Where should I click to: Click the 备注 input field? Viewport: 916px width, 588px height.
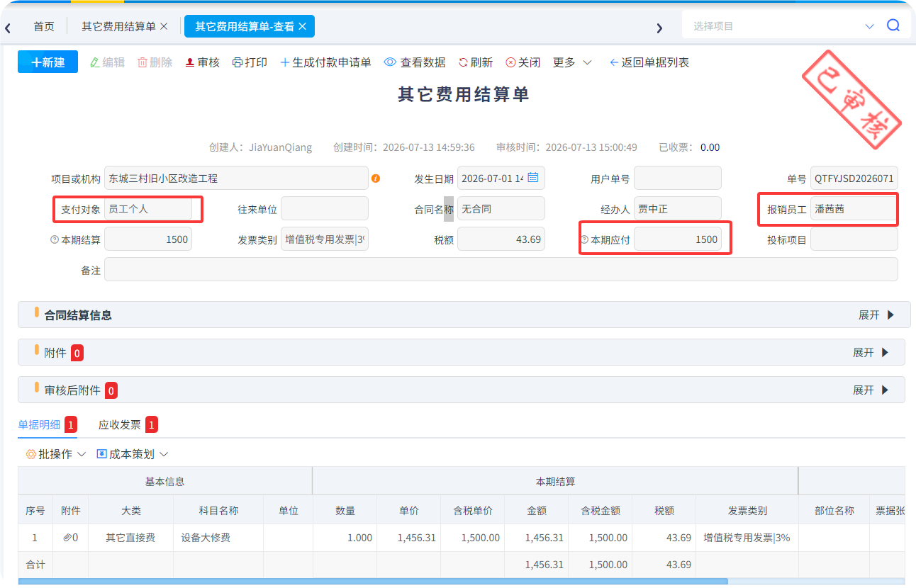pyautogui.click(x=501, y=269)
